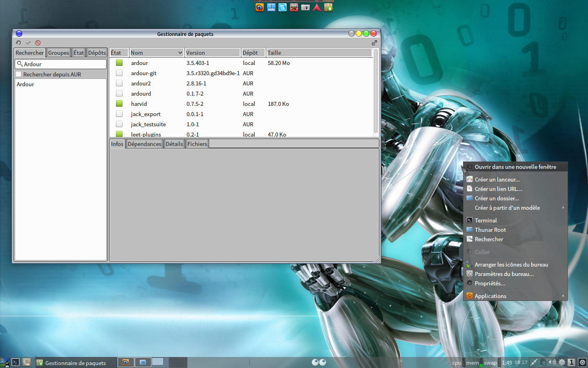
Task: Click the red cancel icon in the toolbar
Action: (x=38, y=43)
